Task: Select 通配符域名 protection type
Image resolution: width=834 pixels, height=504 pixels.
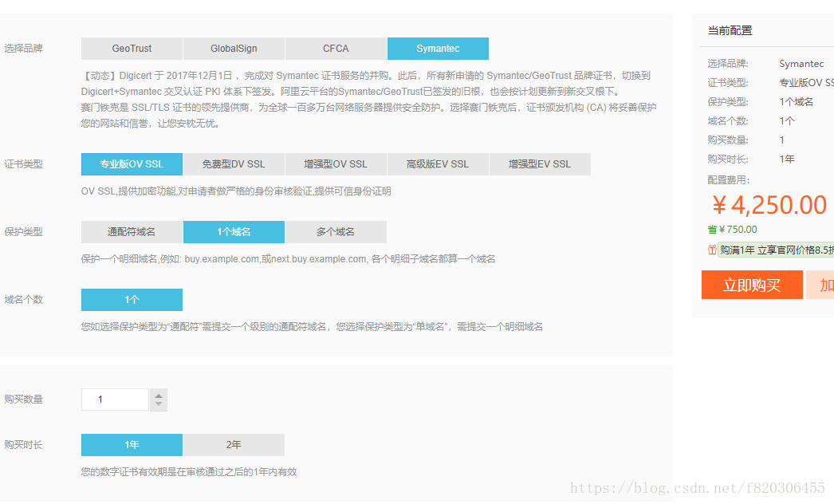Action: 132,232
